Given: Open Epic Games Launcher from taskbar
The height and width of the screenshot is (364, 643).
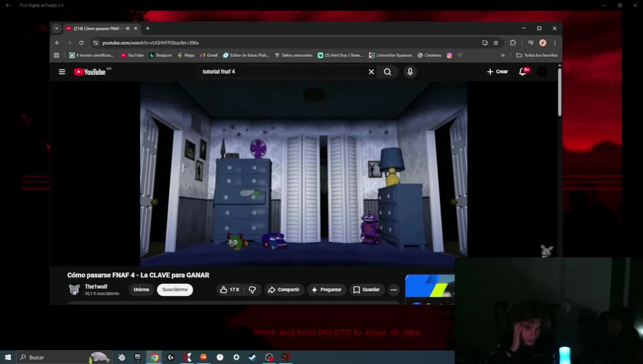Looking at the screenshot, I should (x=138, y=357).
